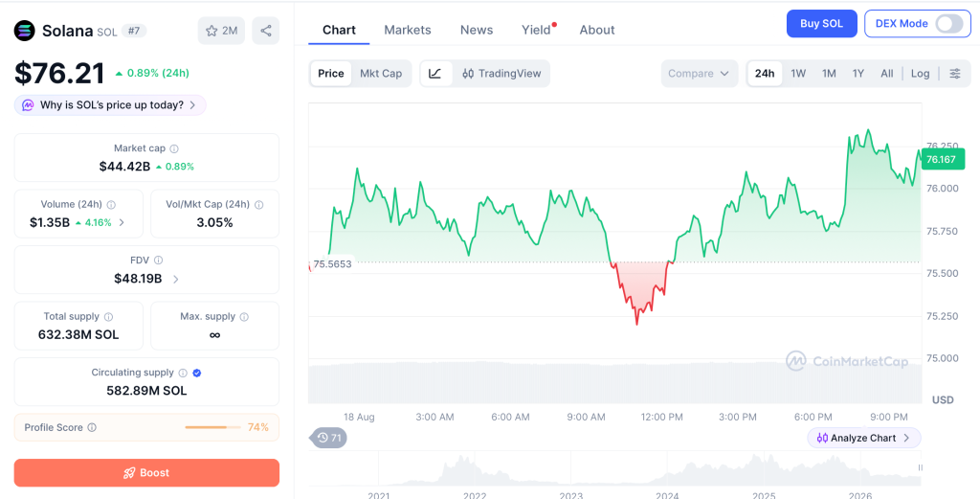Click the AI icon beside Why is SOL's price up
The height and width of the screenshot is (499, 980).
pos(28,105)
